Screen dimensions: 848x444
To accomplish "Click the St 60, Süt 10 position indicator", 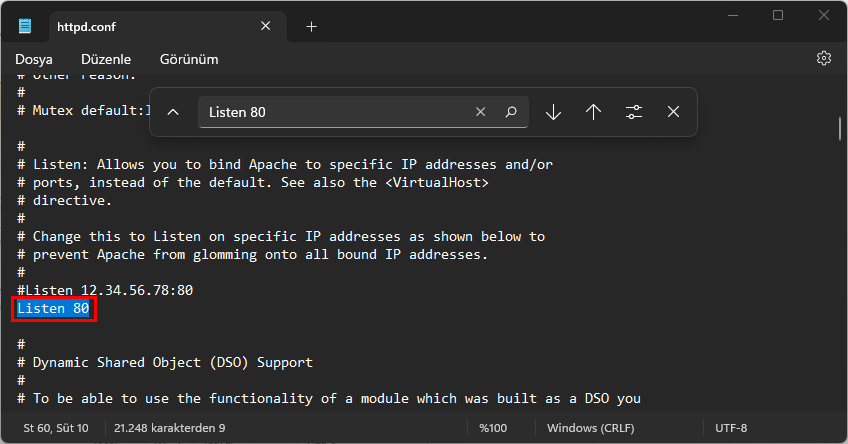I will tap(56, 428).
